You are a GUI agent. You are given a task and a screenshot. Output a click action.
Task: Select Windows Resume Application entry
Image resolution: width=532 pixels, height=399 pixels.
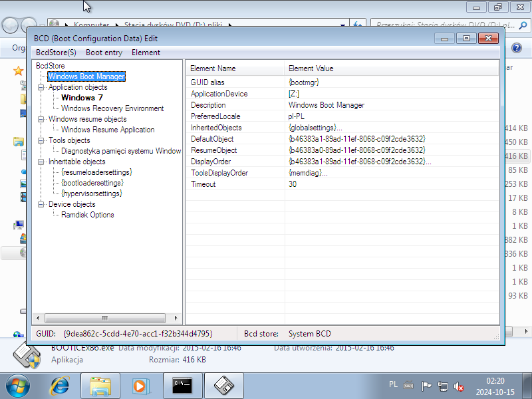click(108, 130)
